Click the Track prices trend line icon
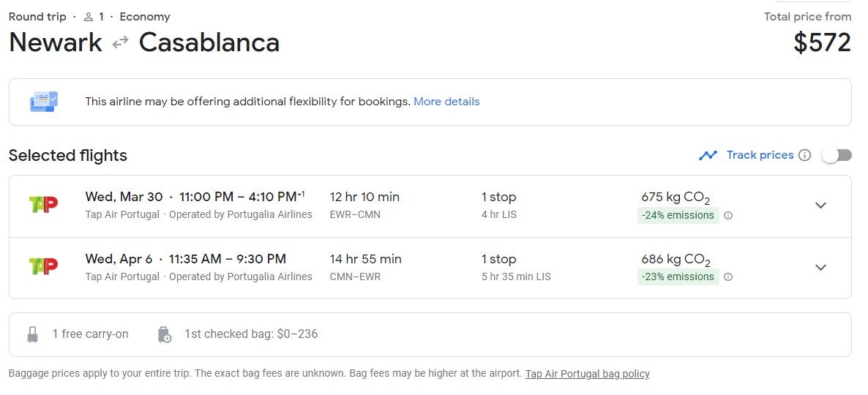868x395 pixels. pos(708,156)
